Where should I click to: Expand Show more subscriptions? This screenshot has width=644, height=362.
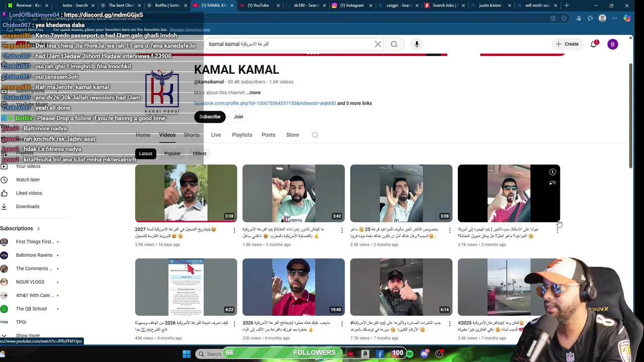pos(28,335)
